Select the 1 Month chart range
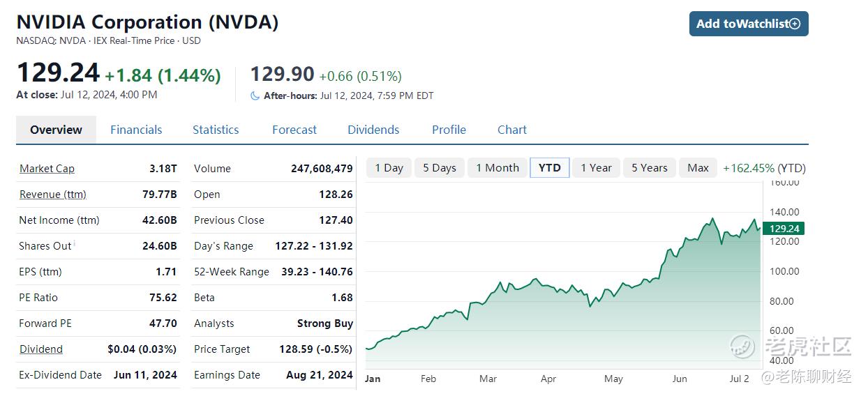This screenshot has height=396, width=868. point(497,168)
